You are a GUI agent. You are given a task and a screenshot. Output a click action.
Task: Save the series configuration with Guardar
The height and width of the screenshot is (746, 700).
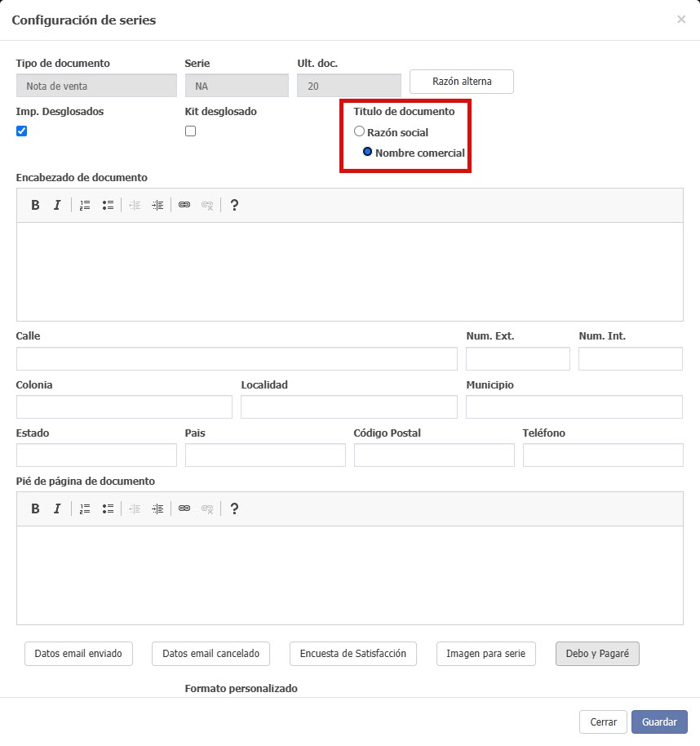click(659, 722)
